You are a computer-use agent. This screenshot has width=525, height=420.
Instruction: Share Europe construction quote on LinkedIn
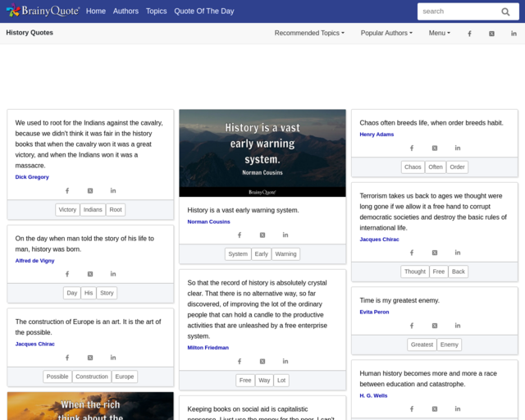(113, 358)
